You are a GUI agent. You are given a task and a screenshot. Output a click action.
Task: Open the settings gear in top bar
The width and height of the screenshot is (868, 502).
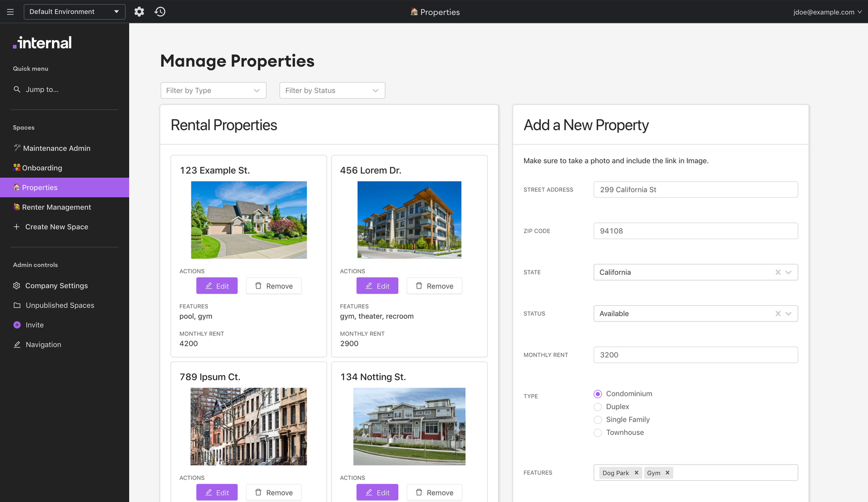click(139, 11)
